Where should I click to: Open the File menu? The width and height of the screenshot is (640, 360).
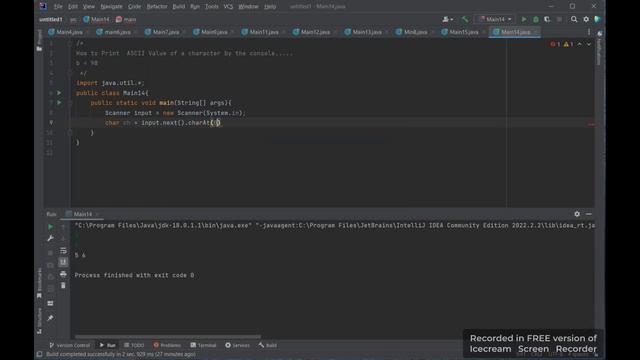coord(58,7)
